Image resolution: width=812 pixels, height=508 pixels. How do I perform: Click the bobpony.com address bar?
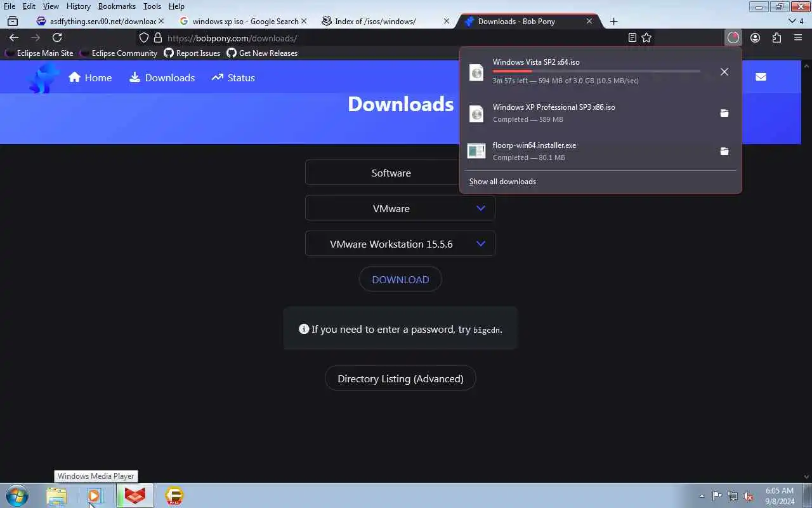pyautogui.click(x=393, y=38)
